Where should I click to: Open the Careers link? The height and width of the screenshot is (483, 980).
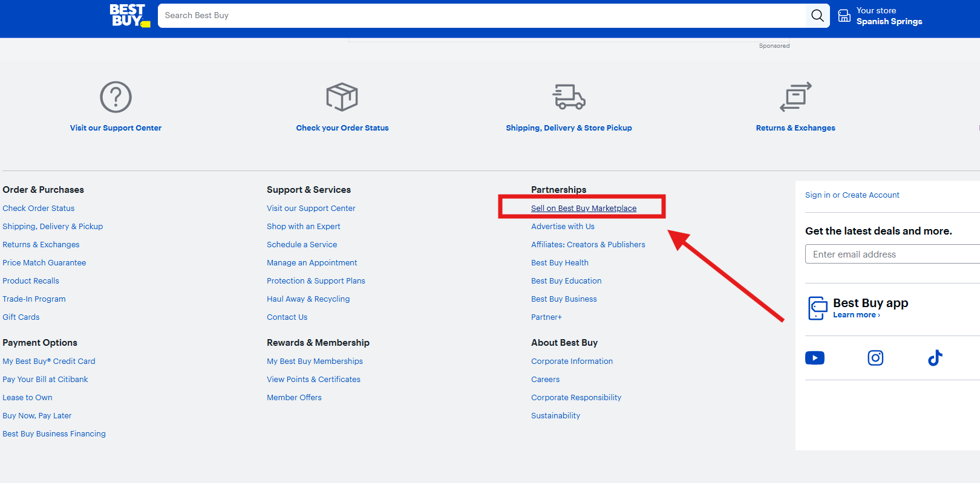(x=545, y=379)
